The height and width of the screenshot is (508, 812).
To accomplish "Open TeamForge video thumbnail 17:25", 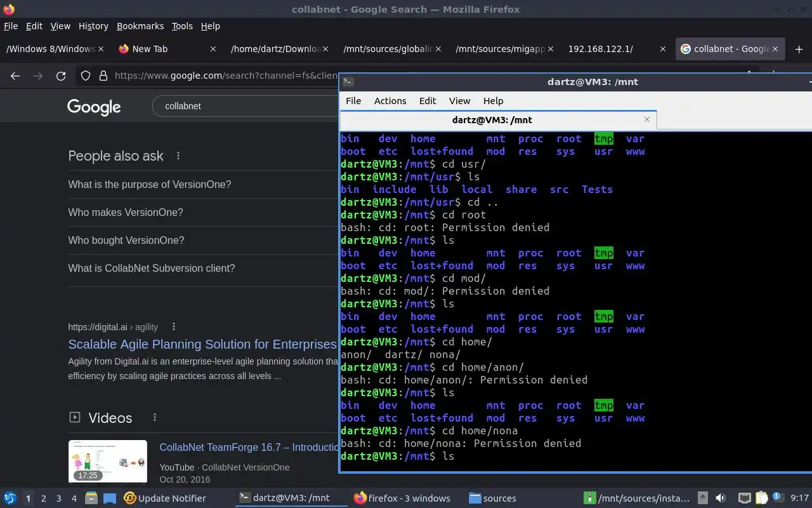I will pos(108,462).
